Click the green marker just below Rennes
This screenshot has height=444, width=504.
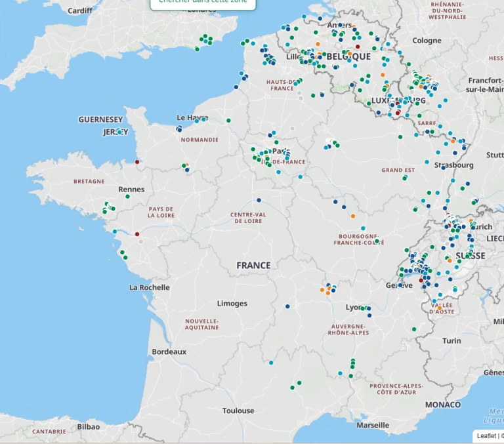pyautogui.click(x=127, y=196)
